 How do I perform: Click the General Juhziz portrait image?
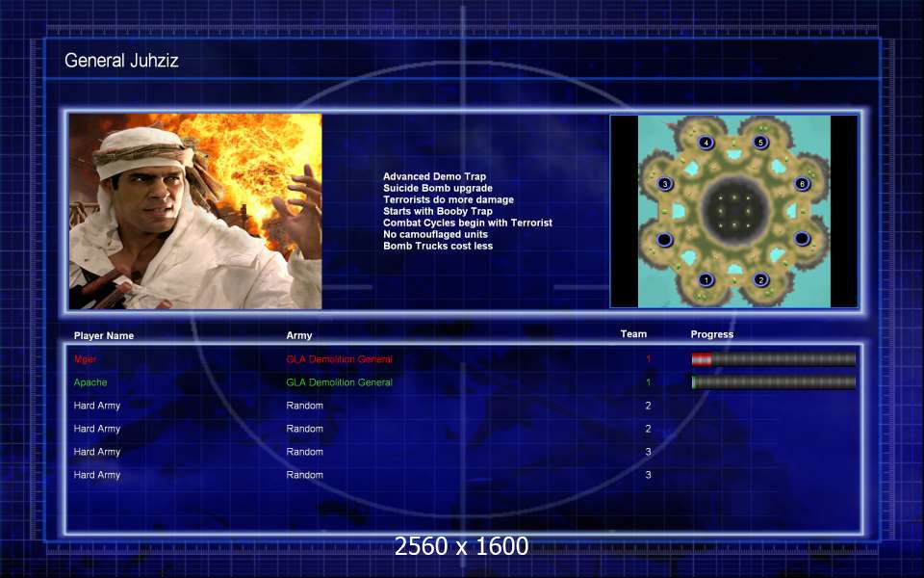tap(195, 211)
